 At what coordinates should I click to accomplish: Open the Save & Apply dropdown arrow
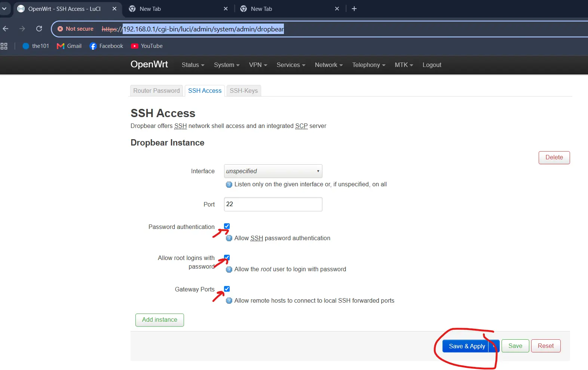[x=494, y=346]
